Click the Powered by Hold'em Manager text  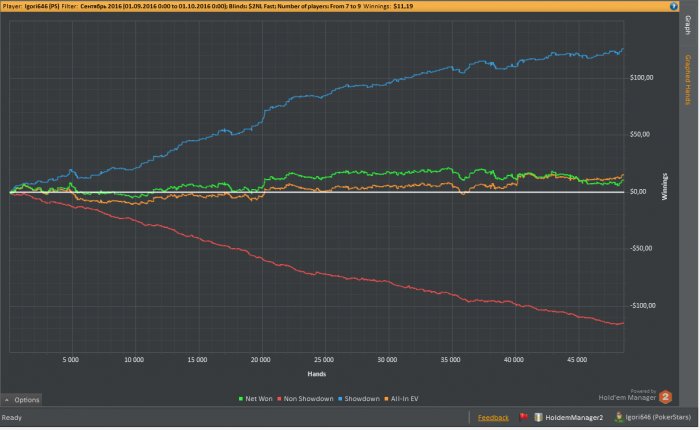coord(627,395)
